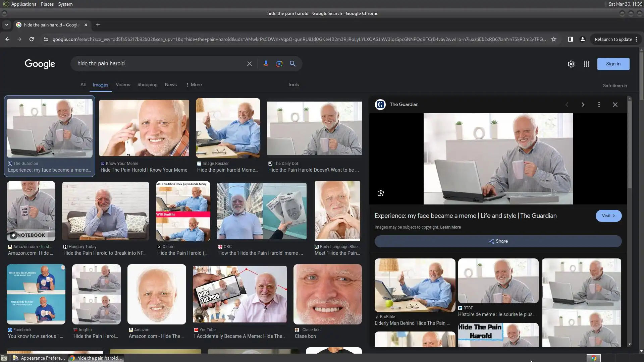Open the image preview three-dot menu
The width and height of the screenshot is (644, 362).
click(599, 105)
